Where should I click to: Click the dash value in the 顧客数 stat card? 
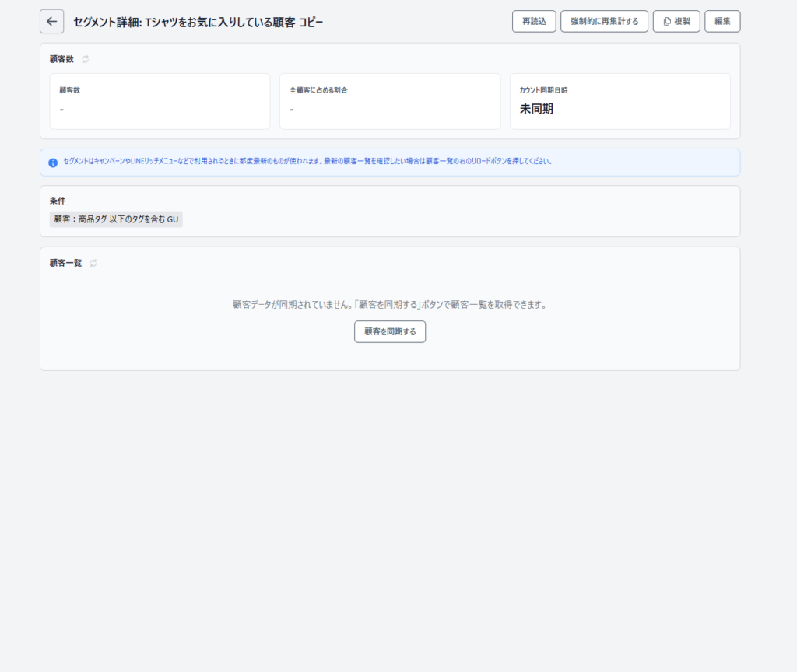point(61,109)
